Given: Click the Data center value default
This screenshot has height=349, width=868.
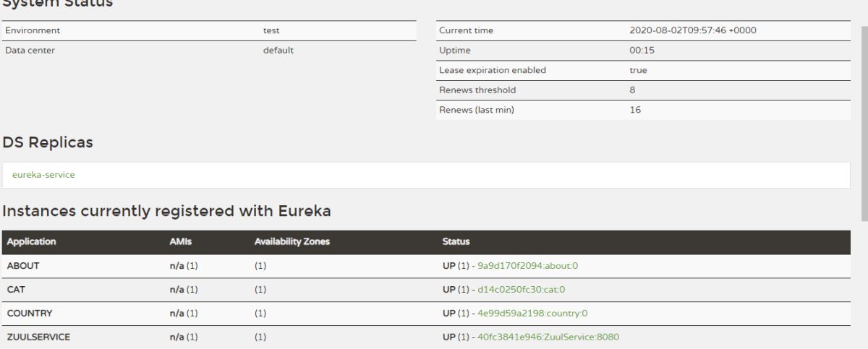Looking at the screenshot, I should pyautogui.click(x=278, y=51).
